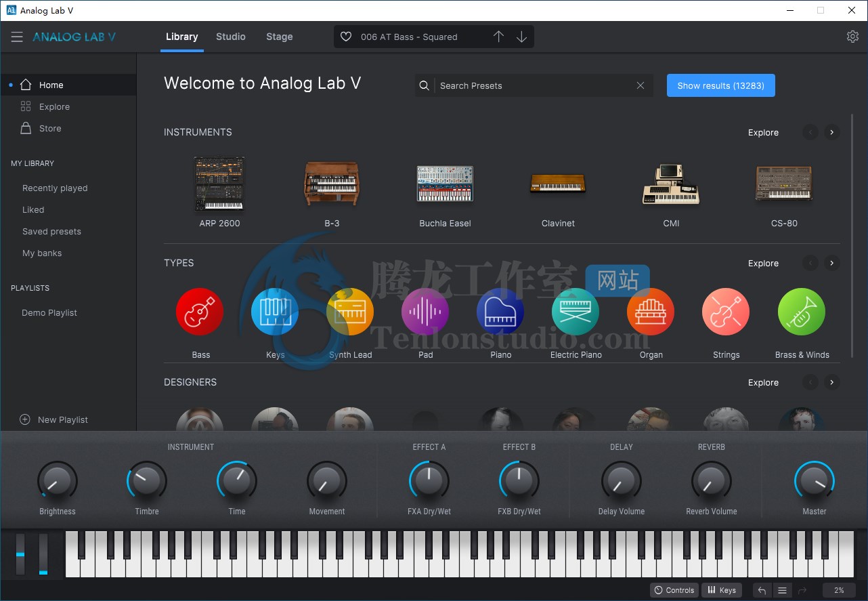868x601 pixels.
Task: Click the Movement knob
Action: tap(327, 481)
